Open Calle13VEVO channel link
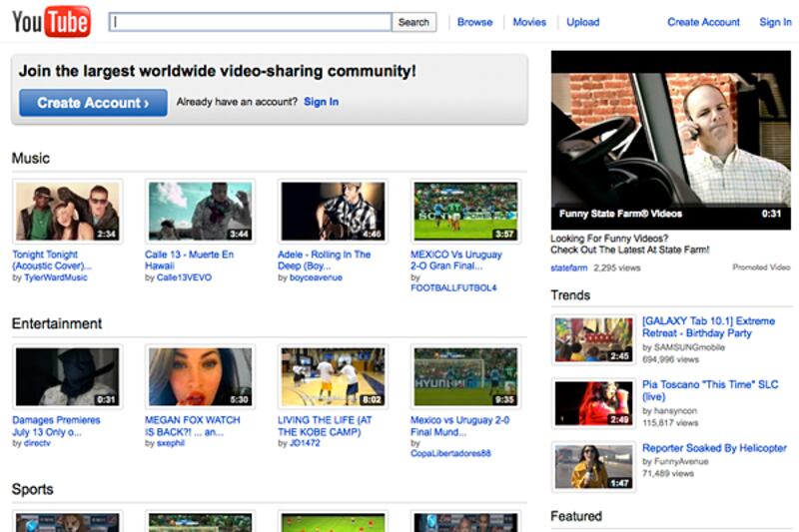The width and height of the screenshot is (799, 532). coord(184,277)
